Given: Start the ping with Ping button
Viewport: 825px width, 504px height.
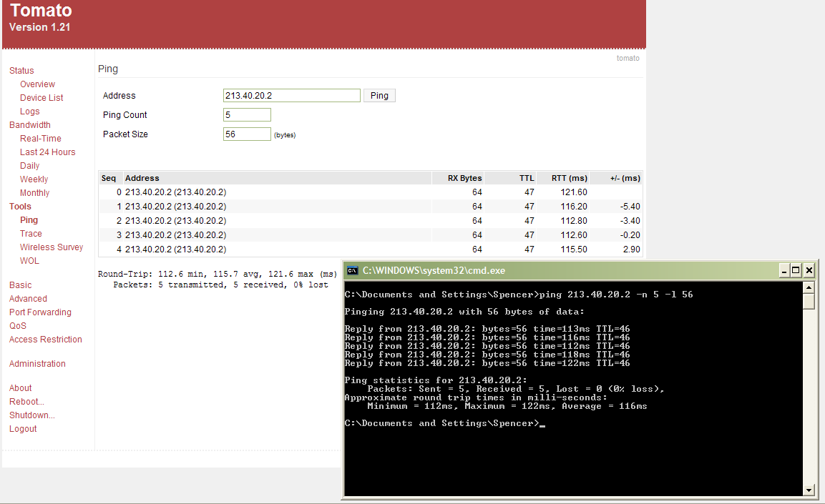Looking at the screenshot, I should click(x=379, y=96).
